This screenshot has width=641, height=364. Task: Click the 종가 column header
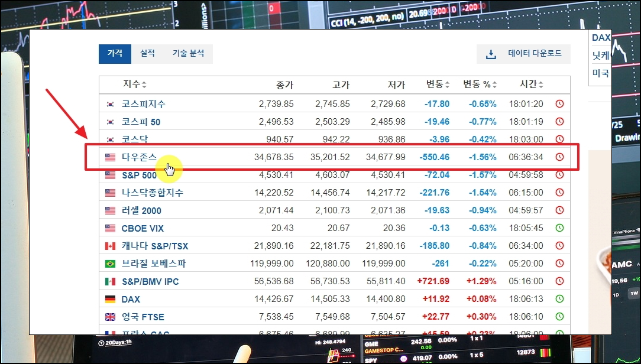[x=284, y=85]
